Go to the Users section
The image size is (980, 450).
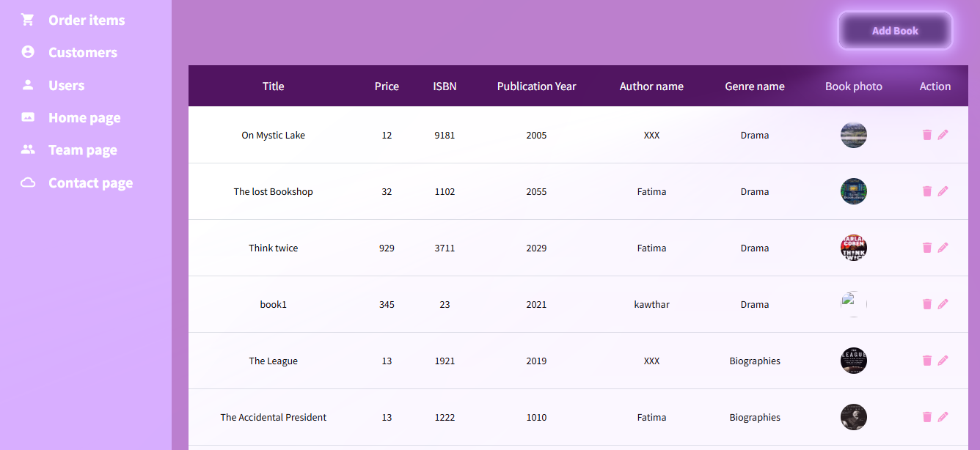click(x=66, y=85)
